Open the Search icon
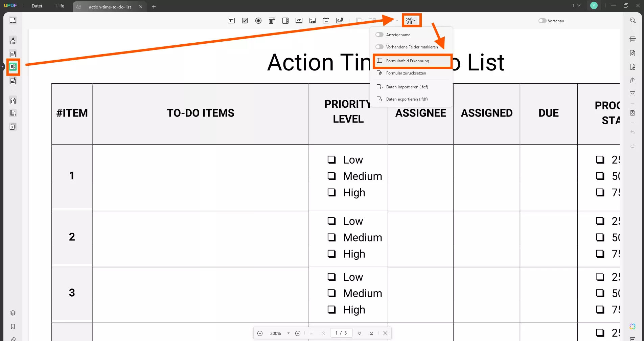This screenshot has width=644, height=341. tap(632, 20)
